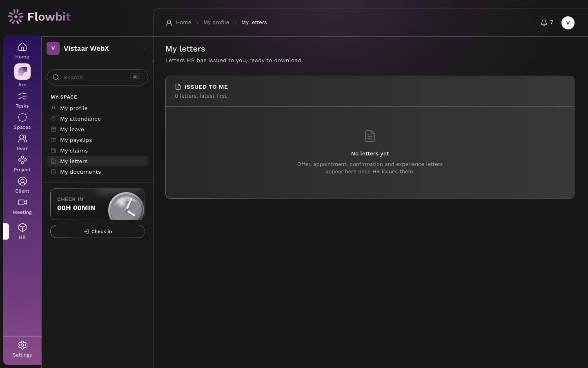This screenshot has height=368, width=588.
Task: Click the analog clock graphic
Action: tap(126, 206)
